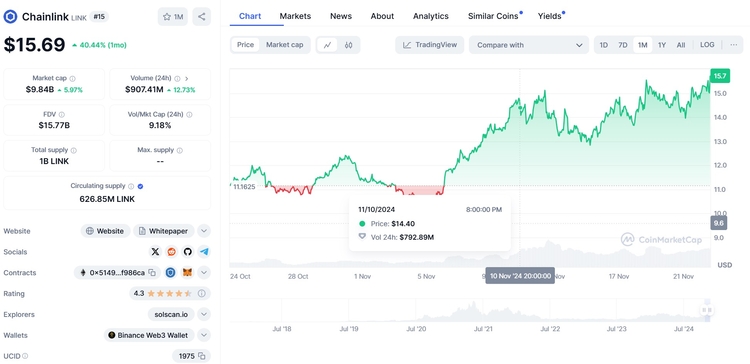
Task: Switch to line chart view icon
Action: 328,45
